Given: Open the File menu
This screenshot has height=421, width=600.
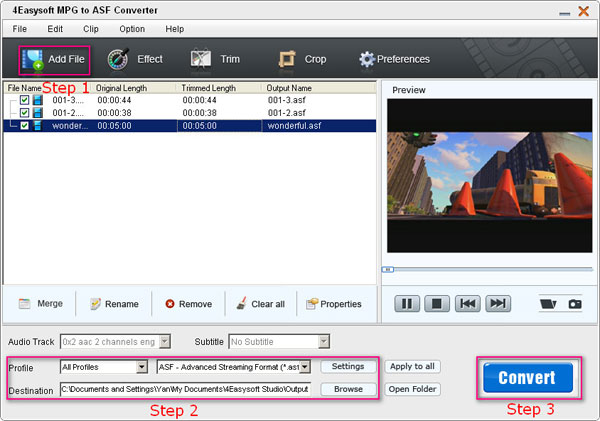Looking at the screenshot, I should click(x=20, y=29).
